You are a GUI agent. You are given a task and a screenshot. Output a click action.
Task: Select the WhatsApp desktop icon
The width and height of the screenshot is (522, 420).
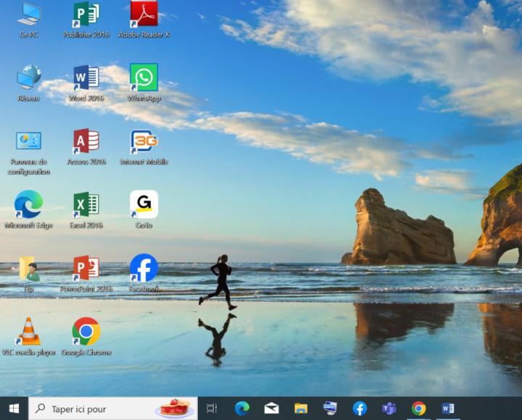click(144, 77)
